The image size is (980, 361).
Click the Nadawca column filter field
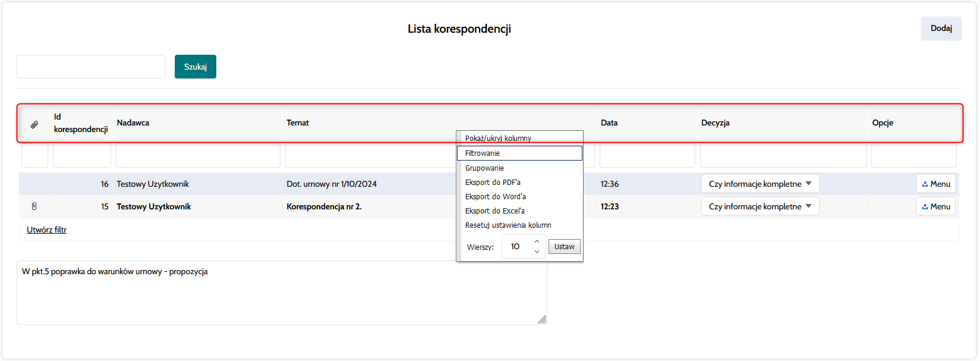click(x=197, y=156)
